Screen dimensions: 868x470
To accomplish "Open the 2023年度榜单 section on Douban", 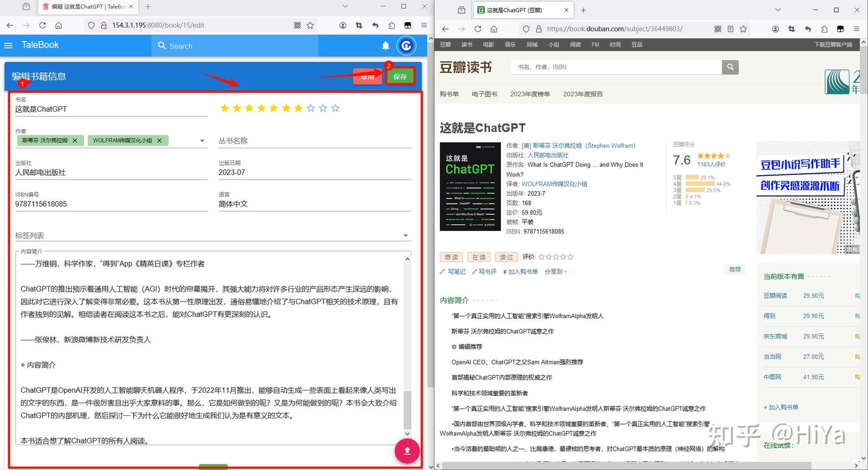I will (530, 94).
